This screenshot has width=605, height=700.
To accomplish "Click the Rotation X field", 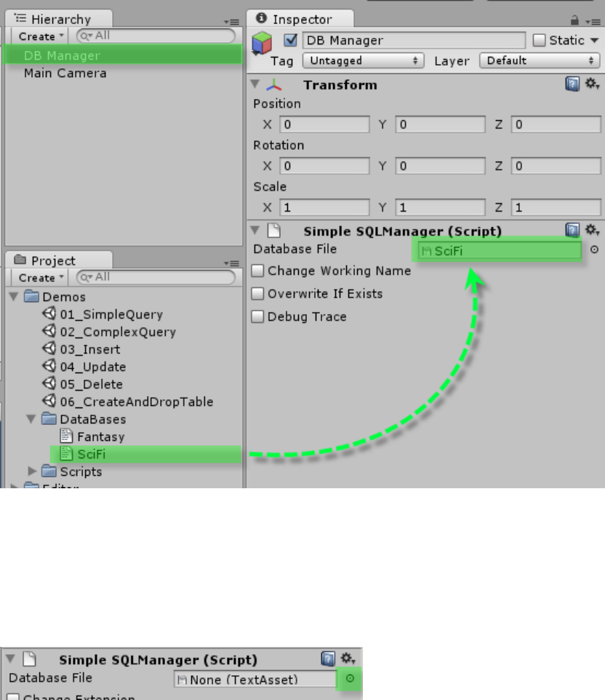I will click(324, 166).
